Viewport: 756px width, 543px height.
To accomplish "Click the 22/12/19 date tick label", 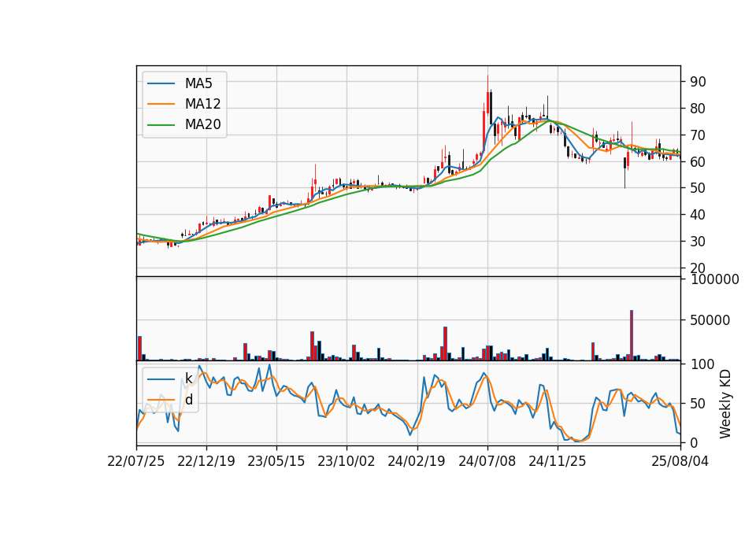I will [x=206, y=461].
